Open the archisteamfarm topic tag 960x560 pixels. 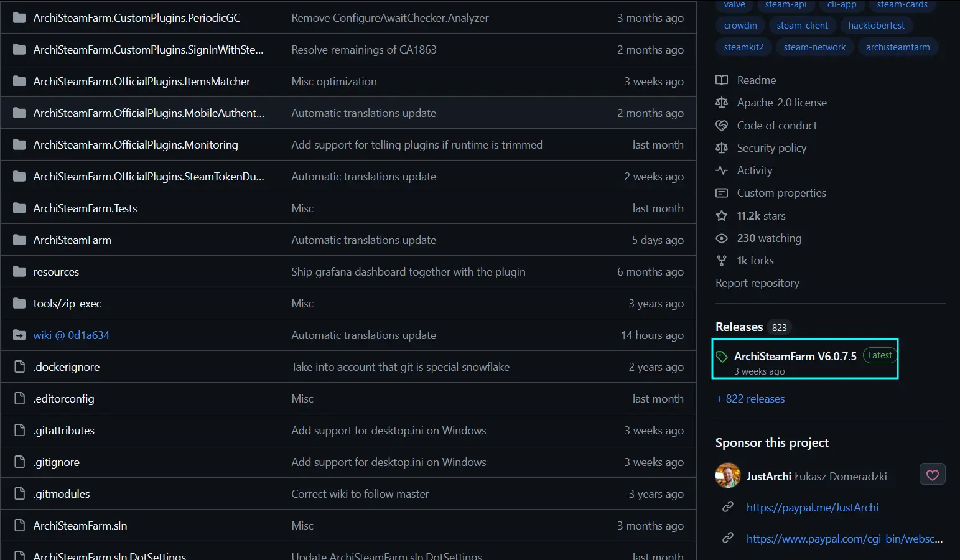point(898,47)
